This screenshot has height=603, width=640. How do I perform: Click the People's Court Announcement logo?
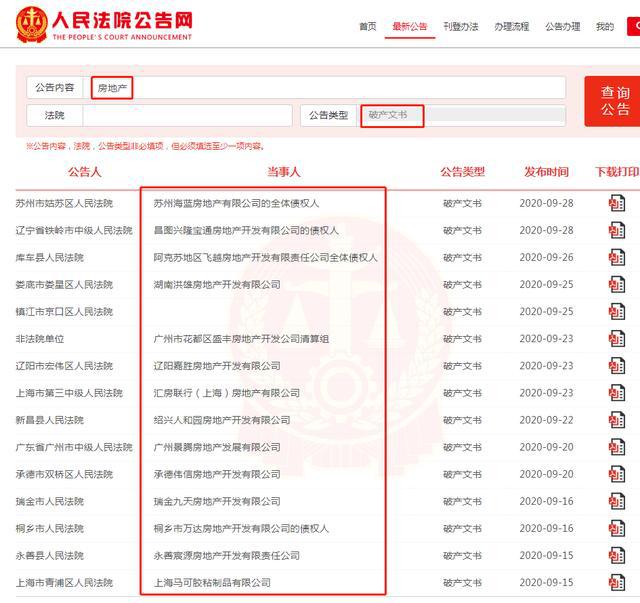[x=104, y=24]
